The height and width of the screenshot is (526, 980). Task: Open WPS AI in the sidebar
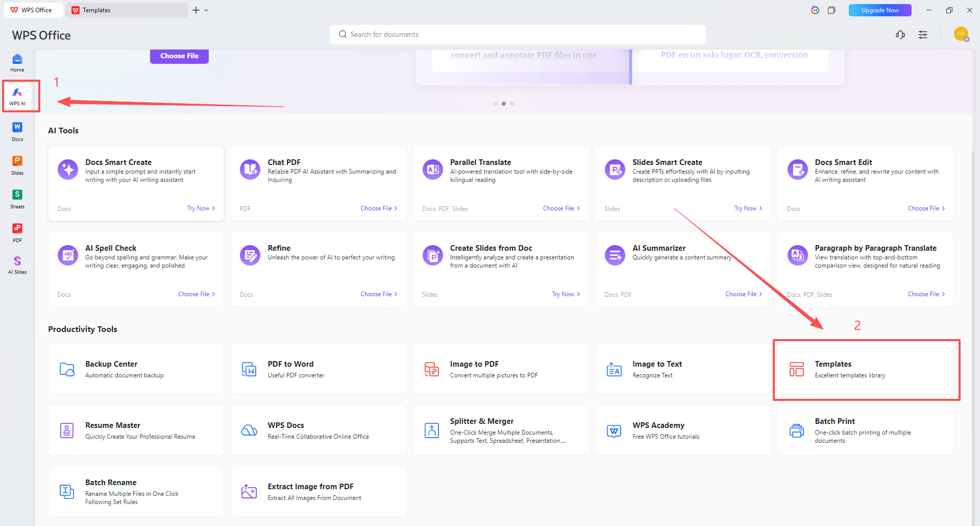point(17,95)
